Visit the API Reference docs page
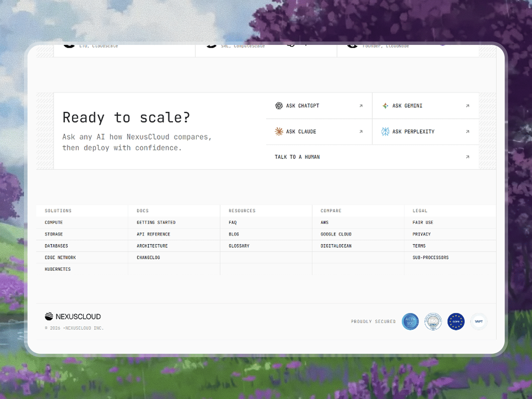This screenshot has width=532, height=399. [x=154, y=234]
